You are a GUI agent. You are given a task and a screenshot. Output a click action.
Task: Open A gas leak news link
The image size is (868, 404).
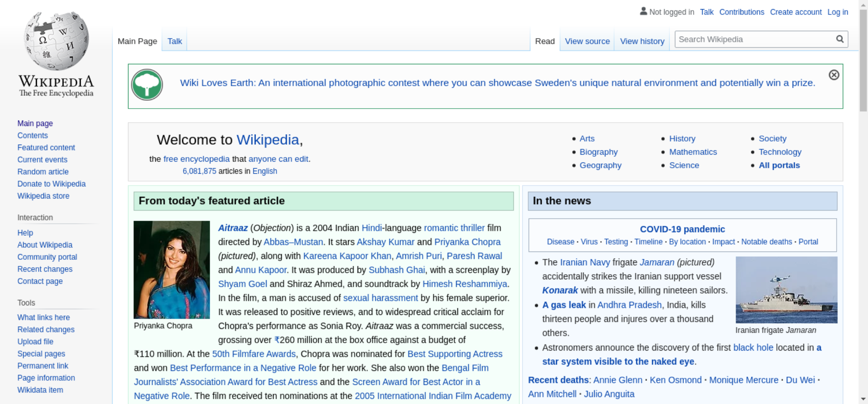pos(564,305)
